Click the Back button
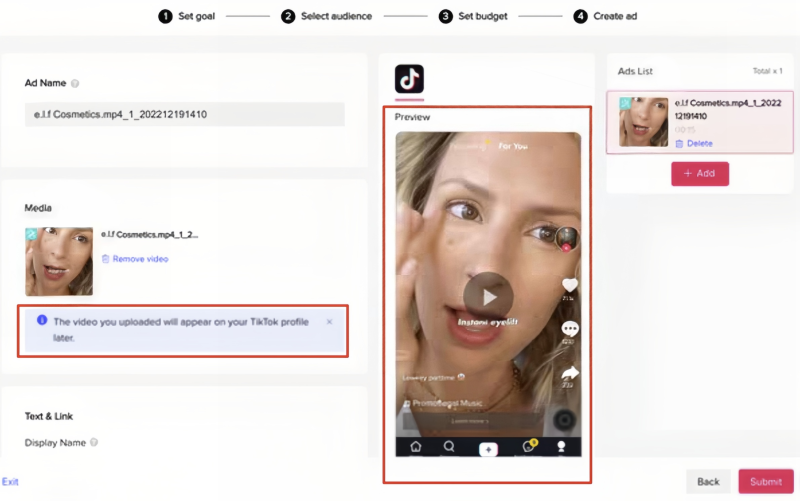This screenshot has height=501, width=800. 708,482
